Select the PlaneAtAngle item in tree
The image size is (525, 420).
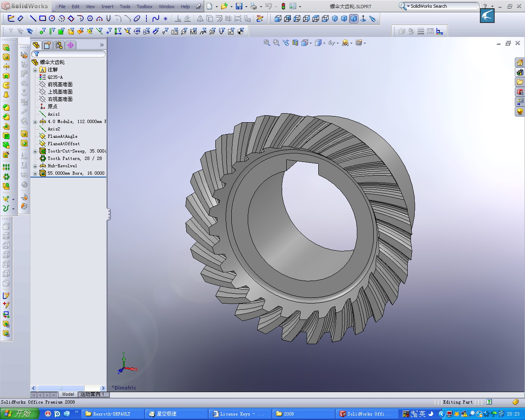pos(62,136)
